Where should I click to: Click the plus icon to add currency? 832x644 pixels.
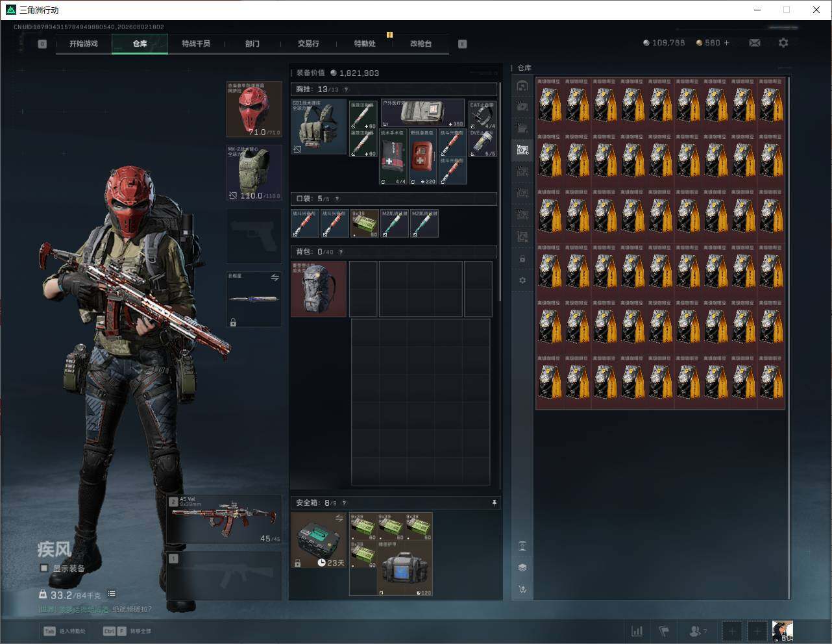726,43
